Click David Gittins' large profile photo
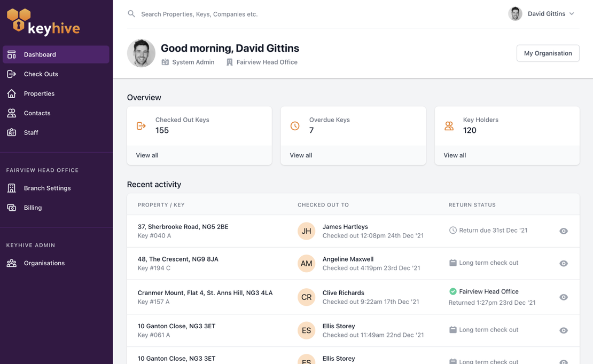This screenshot has width=593, height=364. click(141, 53)
